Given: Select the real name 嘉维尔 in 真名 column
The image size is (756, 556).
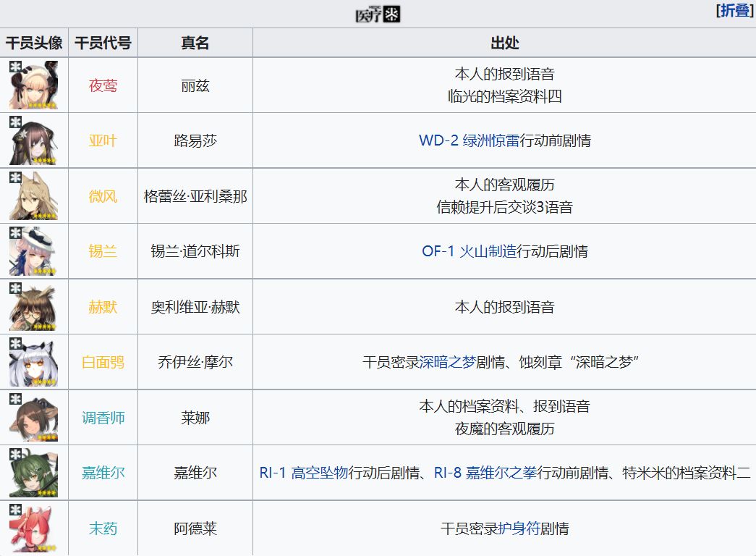Looking at the screenshot, I should pyautogui.click(x=195, y=473).
